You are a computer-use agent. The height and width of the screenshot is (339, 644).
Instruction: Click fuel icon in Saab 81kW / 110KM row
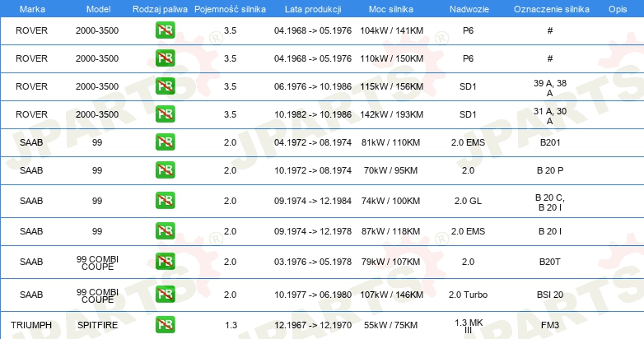tap(165, 142)
